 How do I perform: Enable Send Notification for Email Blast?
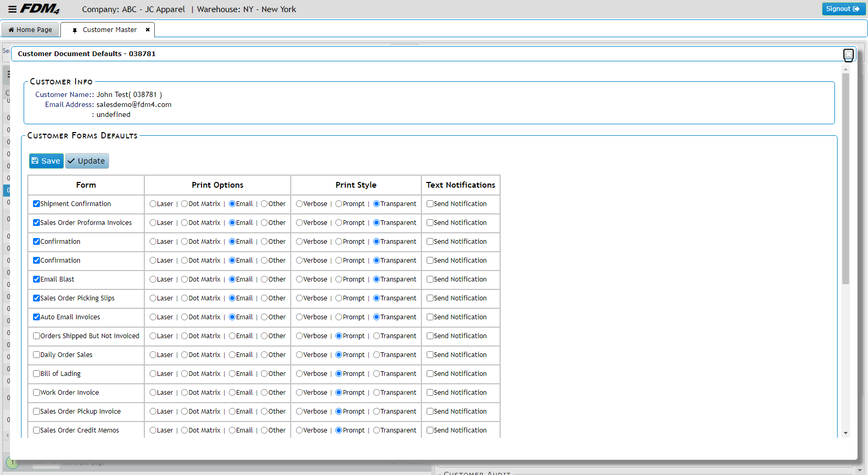[x=430, y=279]
